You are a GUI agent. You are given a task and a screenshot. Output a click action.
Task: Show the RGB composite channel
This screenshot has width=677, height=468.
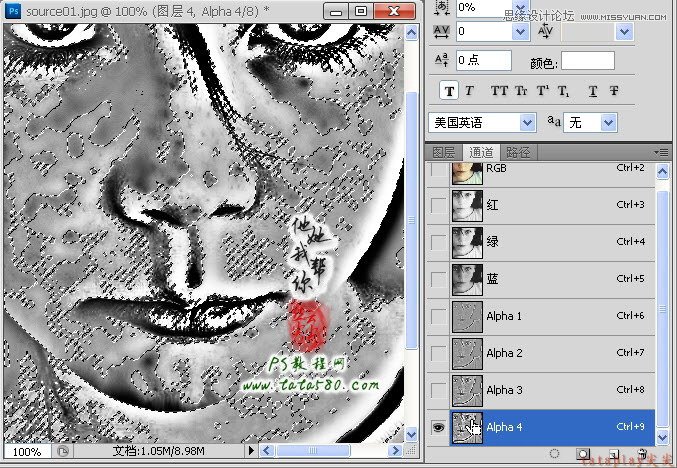(x=438, y=169)
